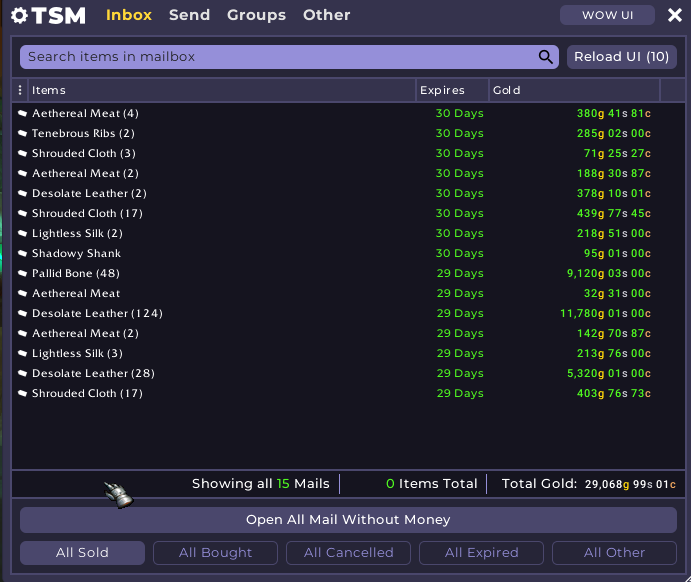Click the magnifier icon in search bar
Screen dimensions: 691x582
pyautogui.click(x=546, y=57)
